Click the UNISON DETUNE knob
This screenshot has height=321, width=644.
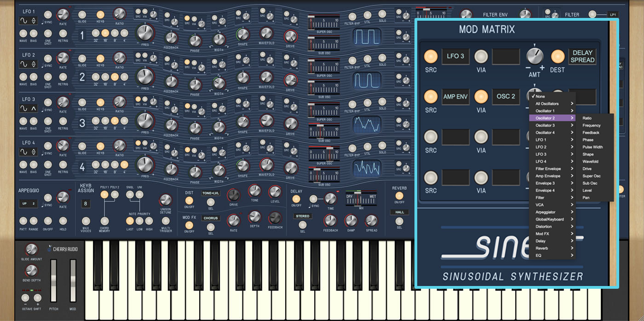tap(165, 200)
